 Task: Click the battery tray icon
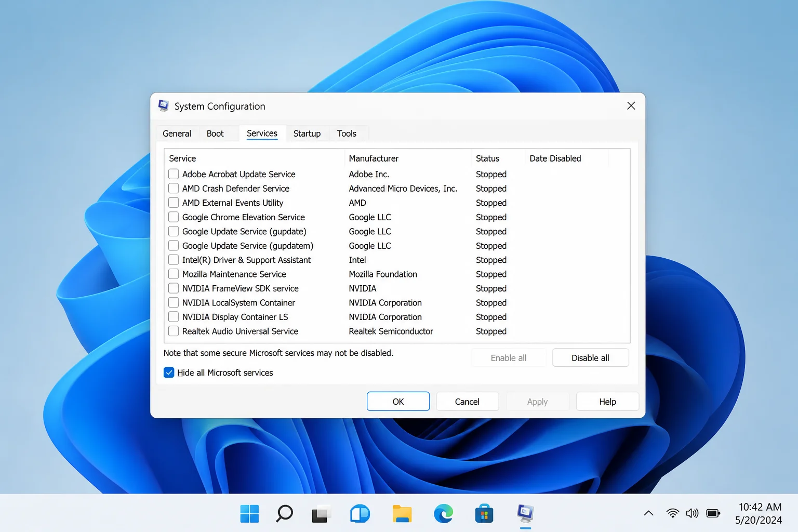[x=713, y=513]
